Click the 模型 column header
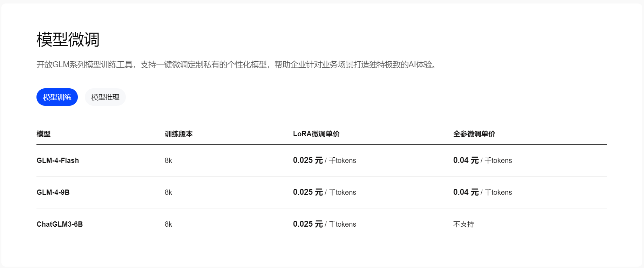644x268 pixels. [x=43, y=134]
